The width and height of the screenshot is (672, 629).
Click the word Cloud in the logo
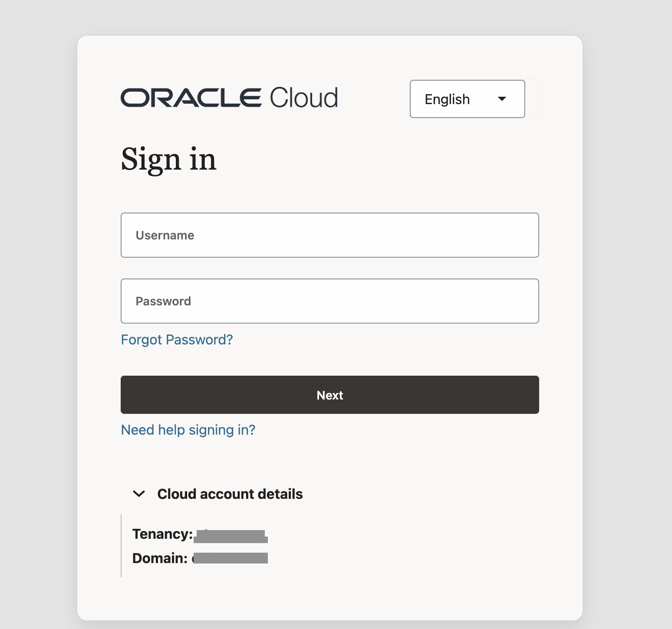(x=303, y=98)
